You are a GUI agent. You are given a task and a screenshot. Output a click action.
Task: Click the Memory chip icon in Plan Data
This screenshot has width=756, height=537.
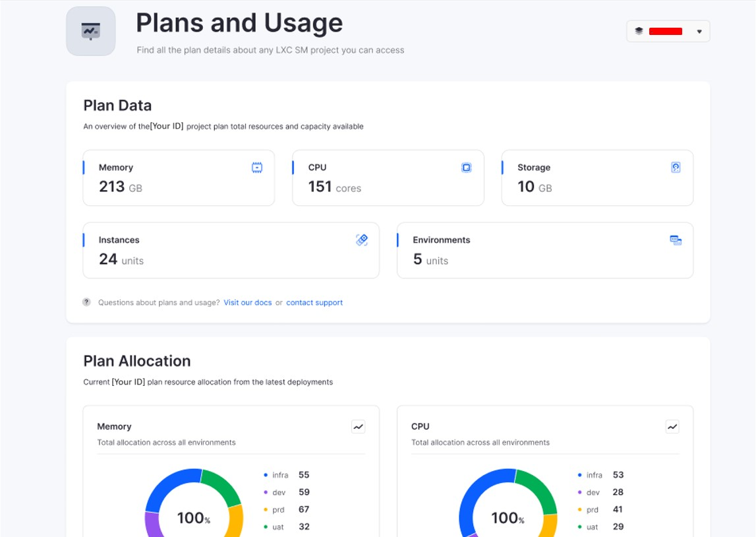(x=257, y=168)
